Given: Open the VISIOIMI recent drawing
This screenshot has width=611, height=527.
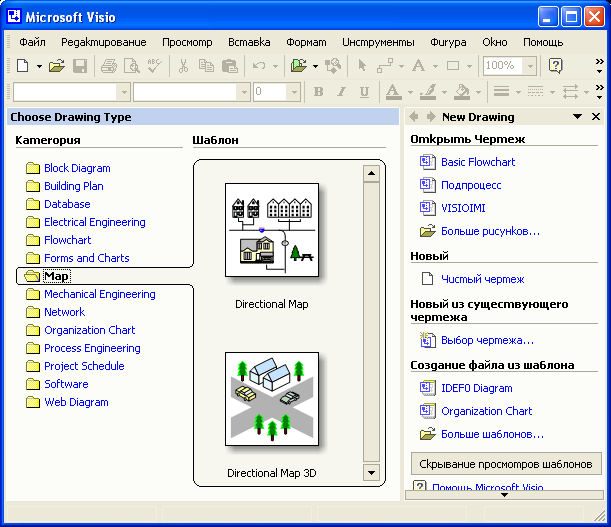Looking at the screenshot, I should [463, 208].
